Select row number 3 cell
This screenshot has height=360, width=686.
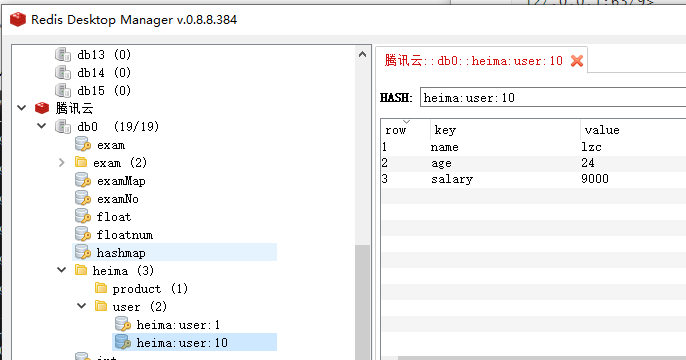point(385,178)
